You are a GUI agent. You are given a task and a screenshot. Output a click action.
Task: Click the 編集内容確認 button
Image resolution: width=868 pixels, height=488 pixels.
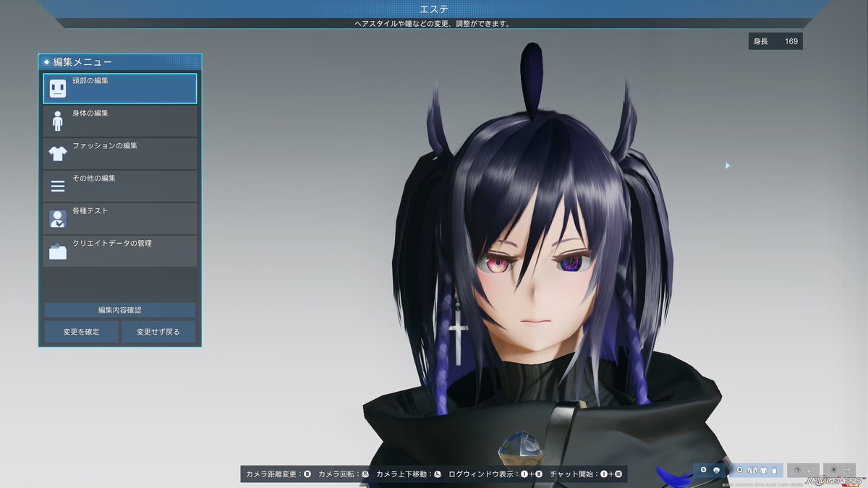(x=119, y=310)
